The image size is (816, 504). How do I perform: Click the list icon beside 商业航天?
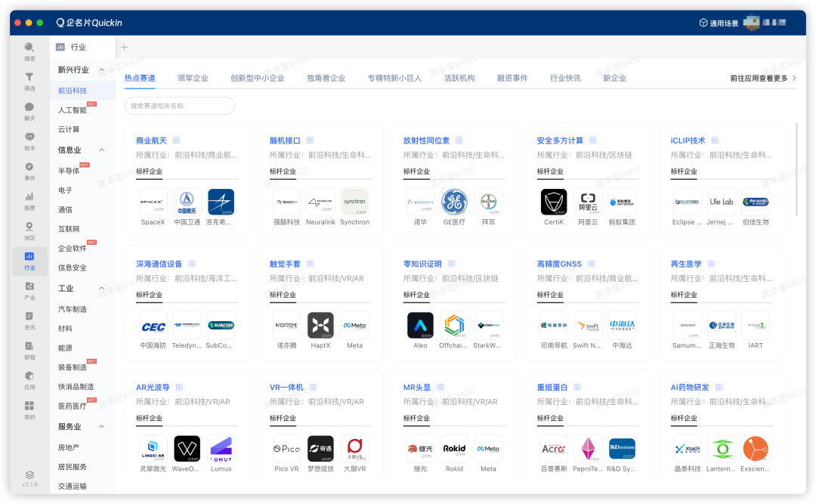click(x=176, y=141)
